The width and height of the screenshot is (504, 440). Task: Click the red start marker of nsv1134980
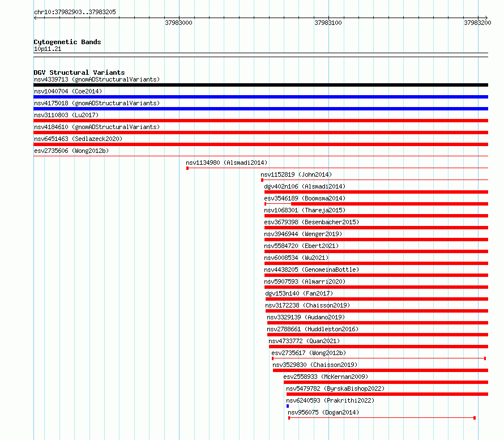(187, 168)
